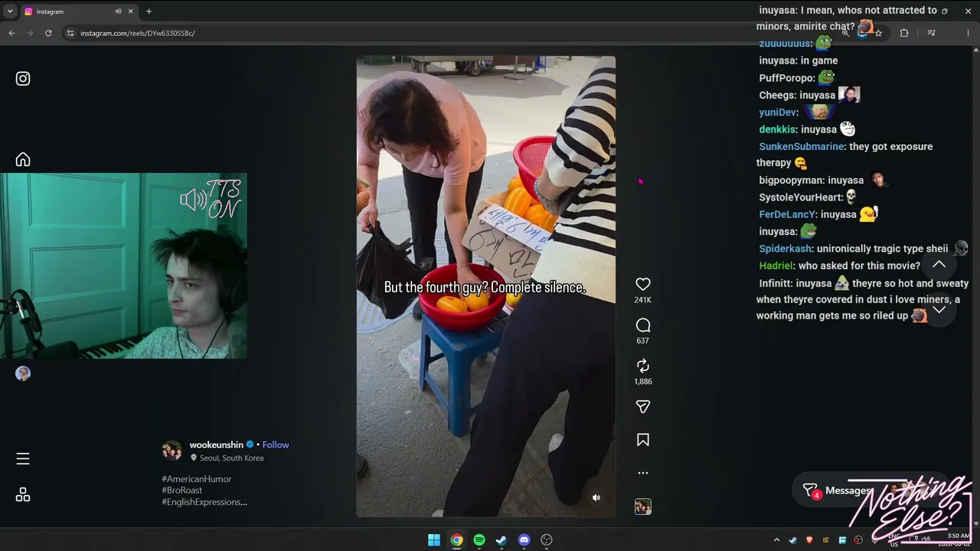Open a new browser tab
This screenshot has height=551, width=980.
click(x=149, y=11)
